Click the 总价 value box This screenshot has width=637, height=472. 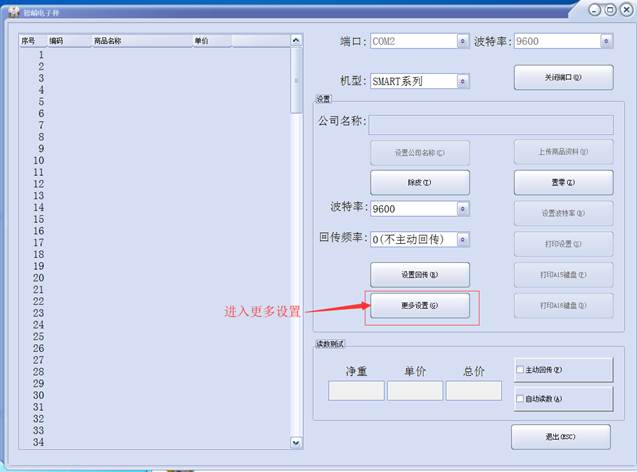point(473,391)
